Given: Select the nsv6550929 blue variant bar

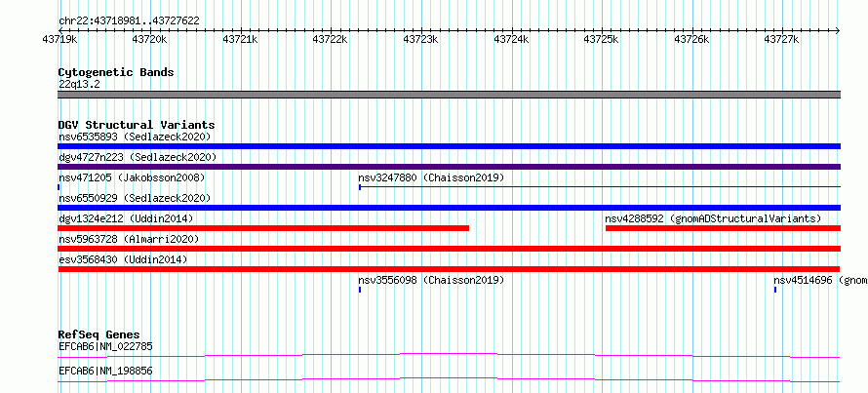Looking at the screenshot, I should 449,208.
